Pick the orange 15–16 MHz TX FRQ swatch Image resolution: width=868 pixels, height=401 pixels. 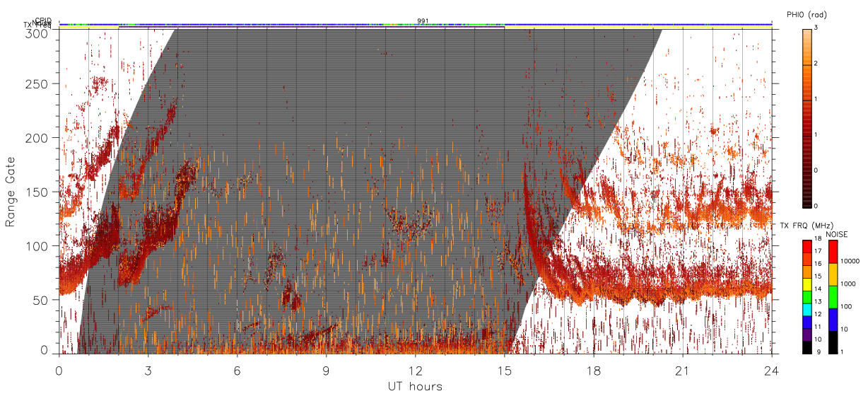(x=807, y=272)
